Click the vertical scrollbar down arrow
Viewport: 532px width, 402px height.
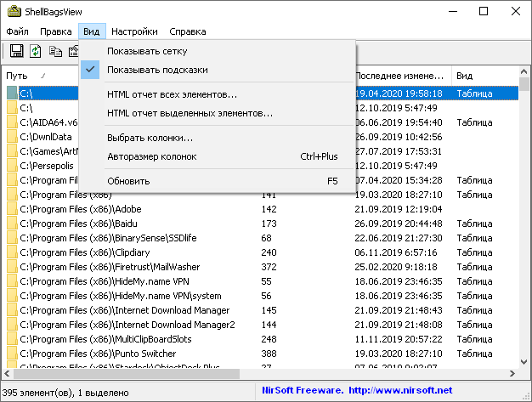[524, 362]
